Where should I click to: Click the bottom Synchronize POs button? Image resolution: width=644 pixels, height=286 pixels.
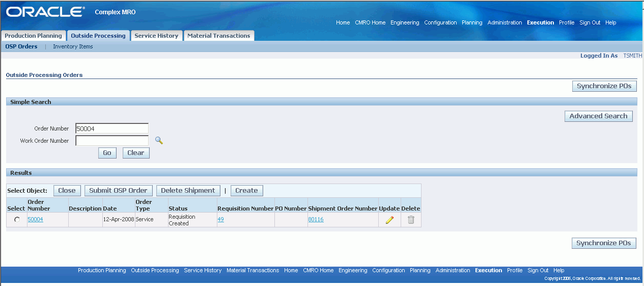[x=604, y=243]
